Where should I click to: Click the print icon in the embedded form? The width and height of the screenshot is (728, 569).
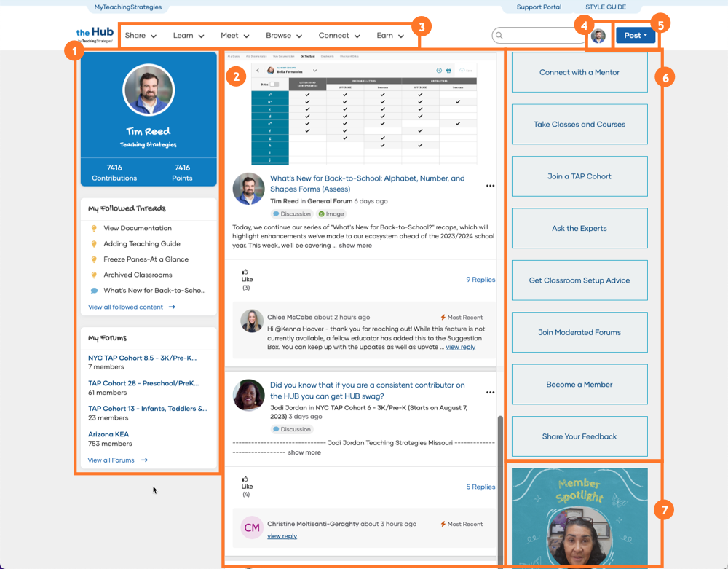coord(448,71)
